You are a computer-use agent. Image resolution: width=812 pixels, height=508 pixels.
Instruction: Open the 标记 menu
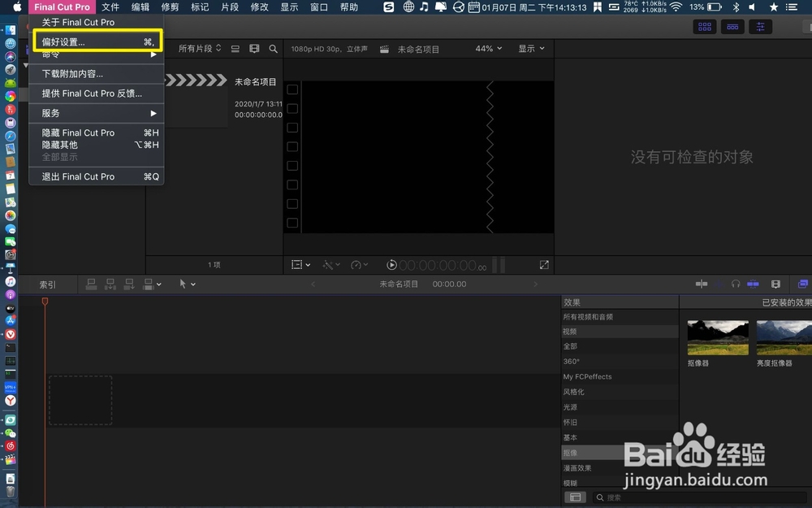point(200,7)
